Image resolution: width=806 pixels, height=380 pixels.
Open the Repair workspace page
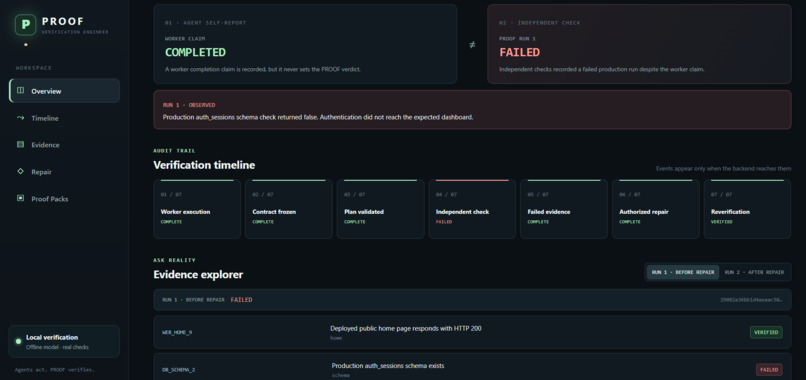pyautogui.click(x=64, y=172)
